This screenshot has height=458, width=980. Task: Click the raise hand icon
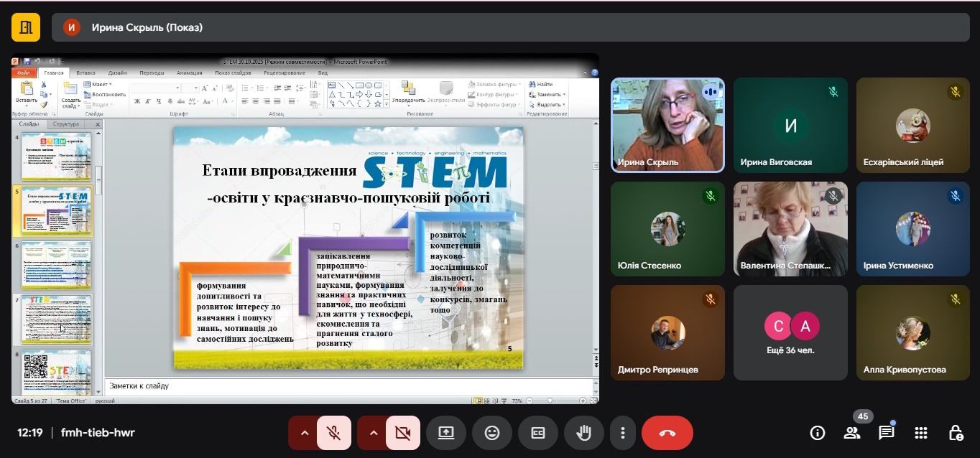click(583, 433)
